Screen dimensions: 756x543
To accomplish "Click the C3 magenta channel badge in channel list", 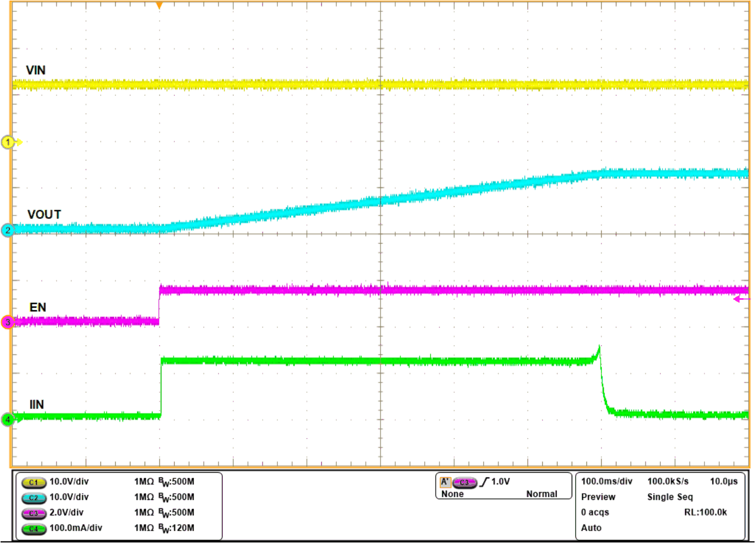I will [33, 513].
